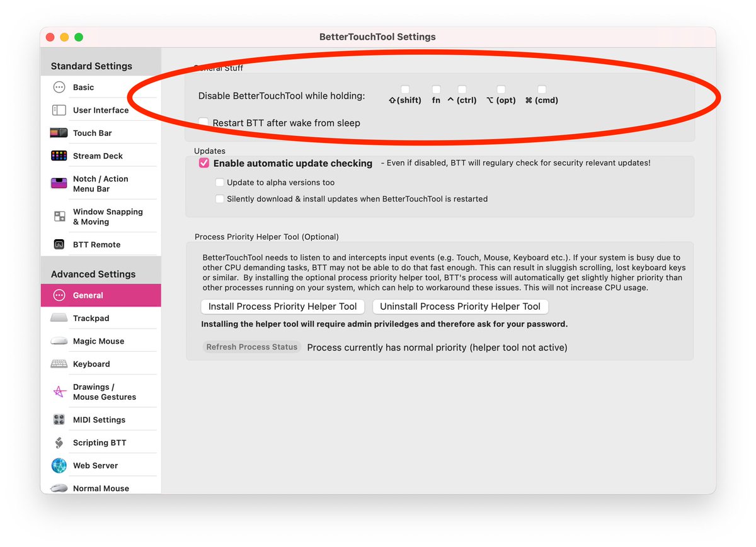This screenshot has width=756, height=547.
Task: Click the Web Server globe icon
Action: click(x=59, y=466)
